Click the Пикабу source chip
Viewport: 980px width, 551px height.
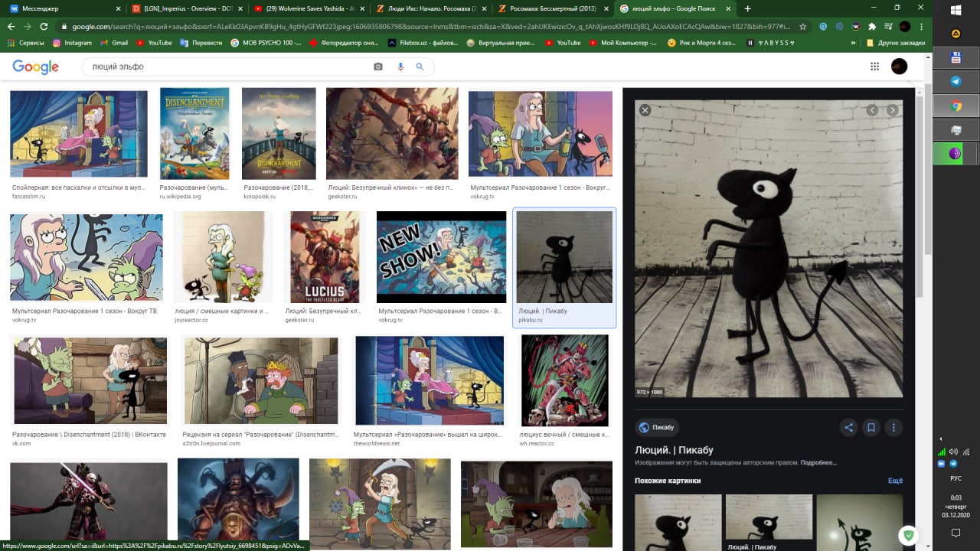click(x=657, y=428)
